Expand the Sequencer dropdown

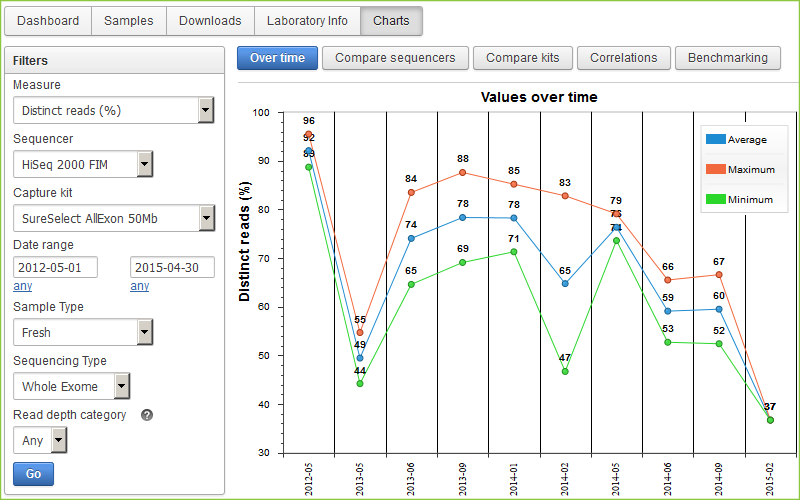pyautogui.click(x=82, y=164)
